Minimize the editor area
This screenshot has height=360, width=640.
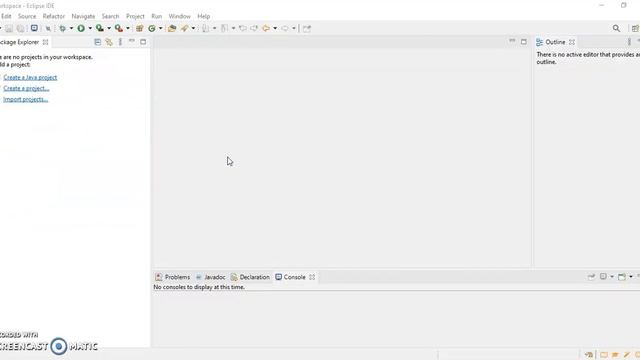coord(512,41)
